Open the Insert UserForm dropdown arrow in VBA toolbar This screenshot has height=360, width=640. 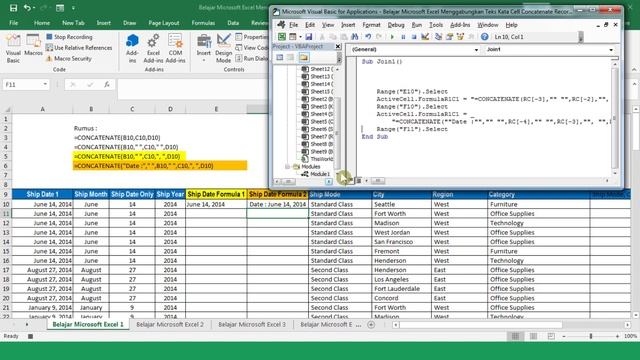click(300, 37)
